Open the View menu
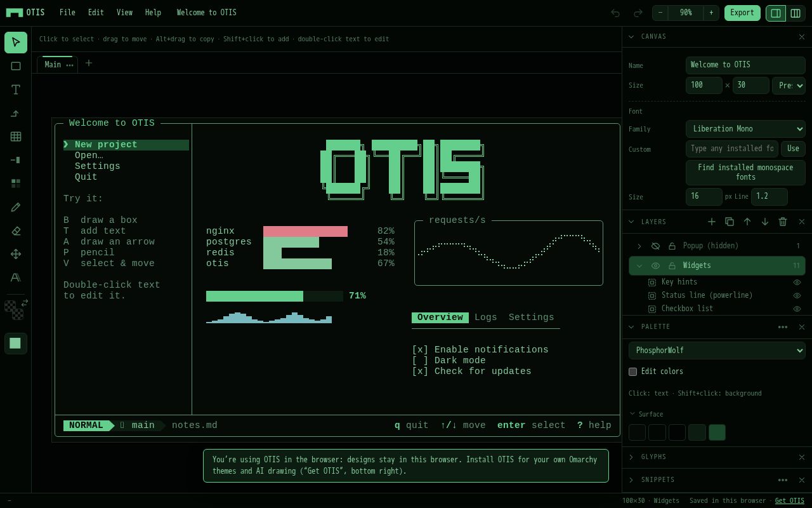Viewport: 812px width, 508px height. [x=124, y=13]
